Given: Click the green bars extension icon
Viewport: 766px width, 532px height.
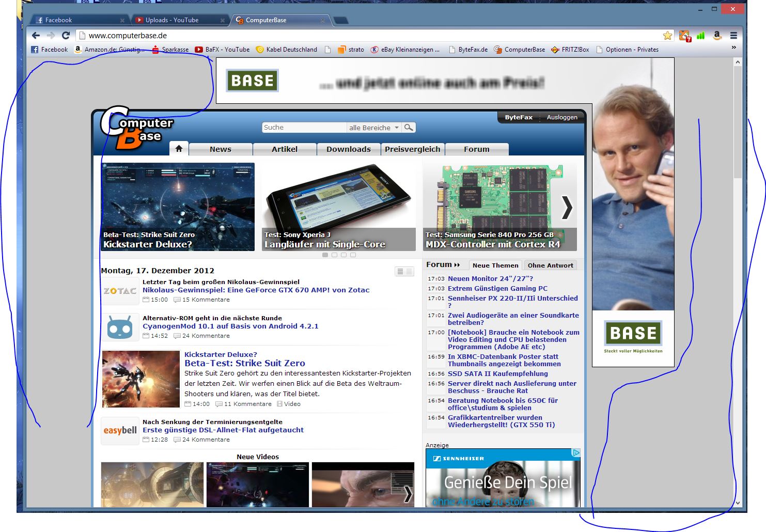Looking at the screenshot, I should click(701, 36).
